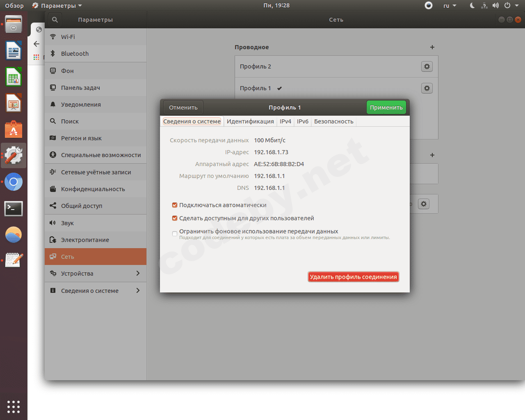
Task: Switch to the IPv6 tab
Action: (303, 121)
